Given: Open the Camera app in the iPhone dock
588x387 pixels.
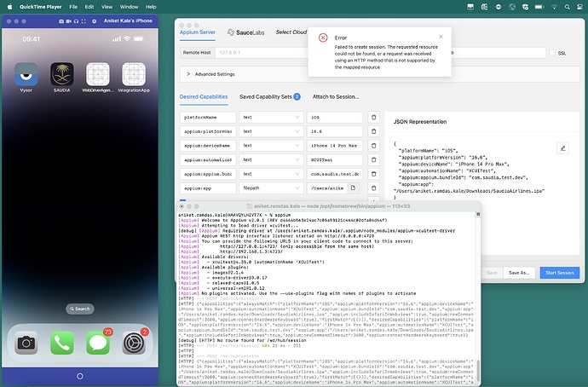Looking at the screenshot, I should [26, 343].
